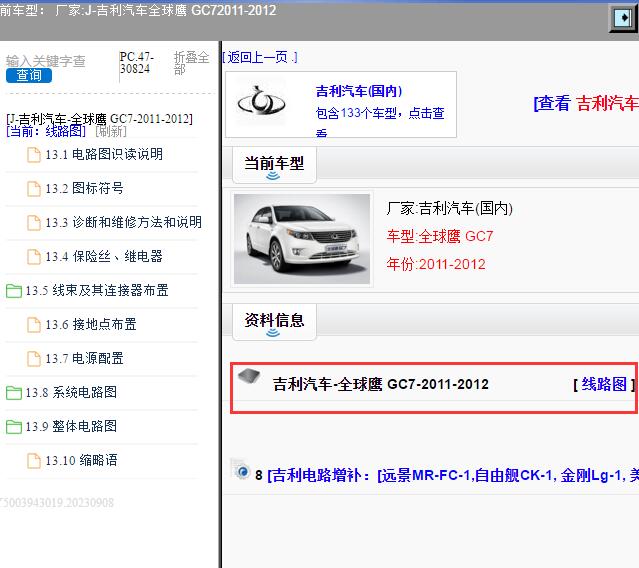
Task: Expand 13.8 系统电路图 folder
Action: 71,392
